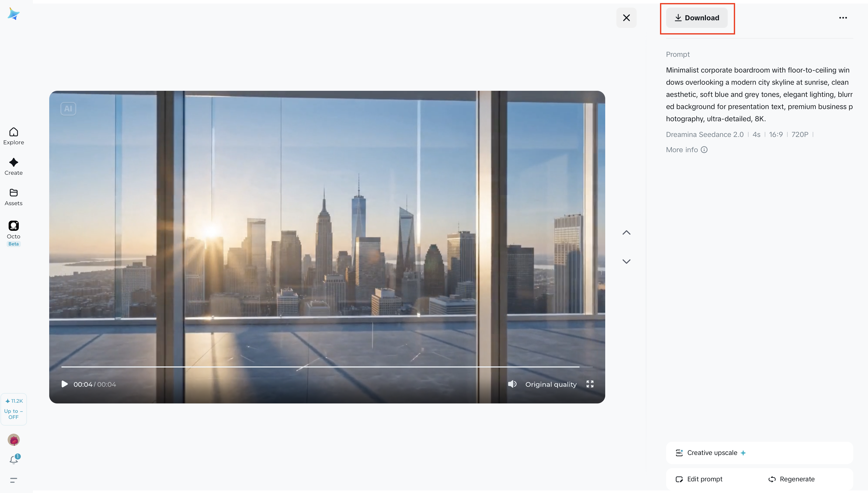Open the Create section

pos(13,167)
